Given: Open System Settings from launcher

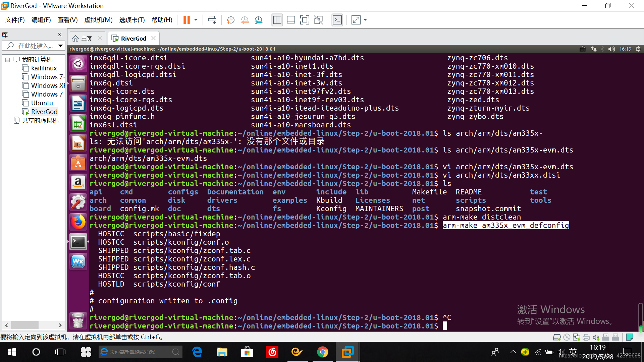Looking at the screenshot, I should pos(78,202).
